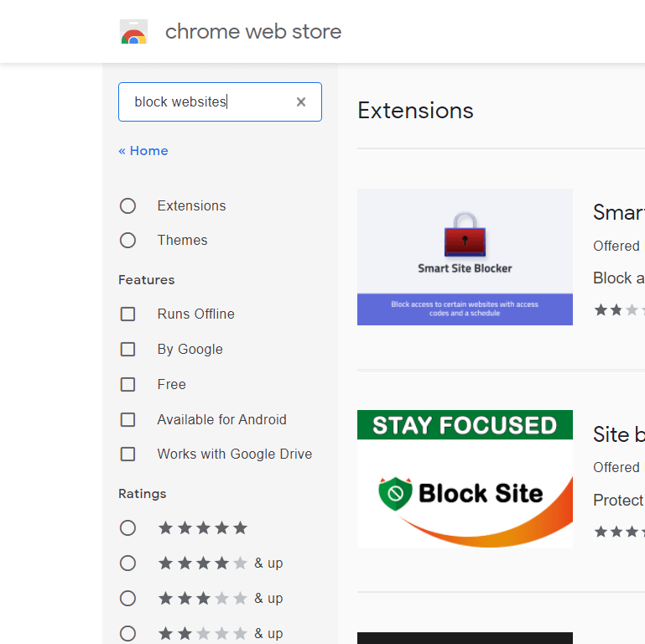
Task: Click the "STAY FOCUSED" green banner
Action: (465, 425)
